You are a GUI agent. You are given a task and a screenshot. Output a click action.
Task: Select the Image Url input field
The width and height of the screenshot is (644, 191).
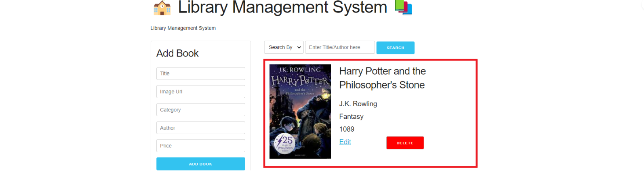pos(200,92)
